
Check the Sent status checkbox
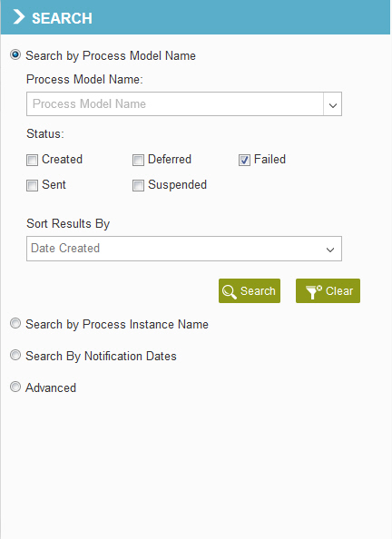[32, 186]
